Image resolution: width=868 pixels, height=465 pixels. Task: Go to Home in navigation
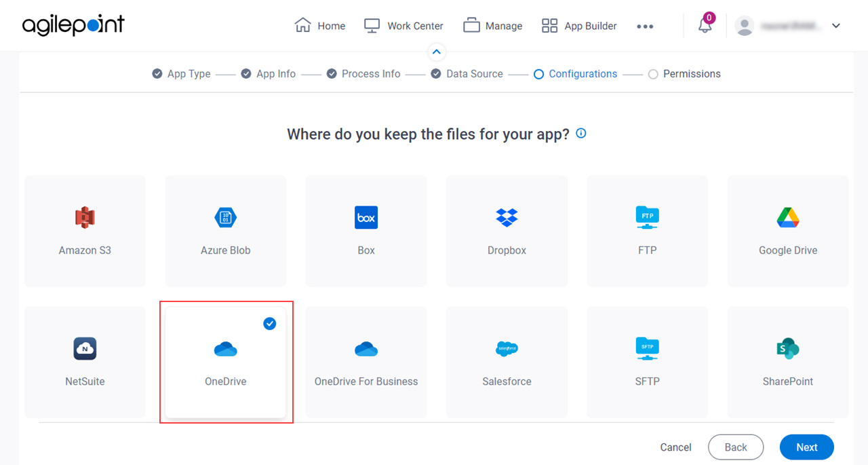tap(320, 26)
